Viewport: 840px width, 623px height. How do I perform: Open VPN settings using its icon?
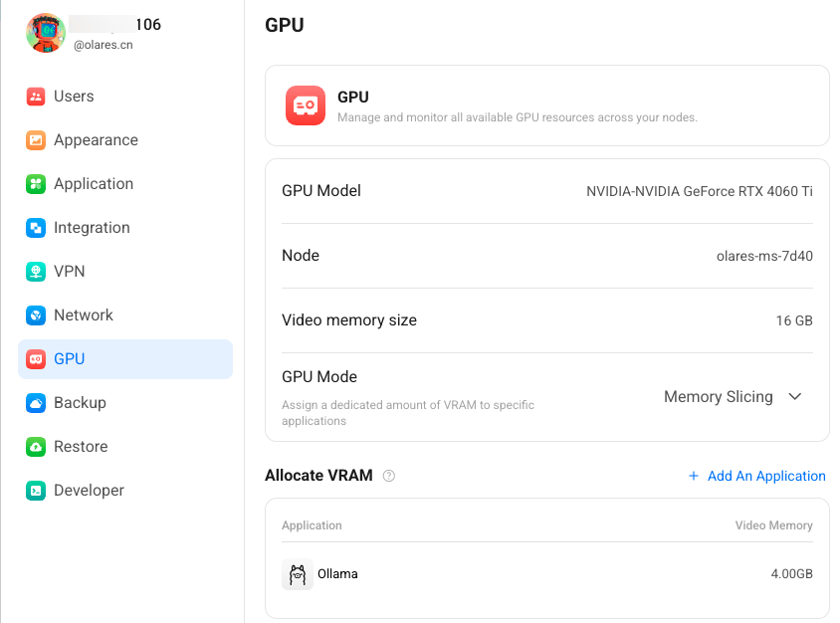click(35, 271)
